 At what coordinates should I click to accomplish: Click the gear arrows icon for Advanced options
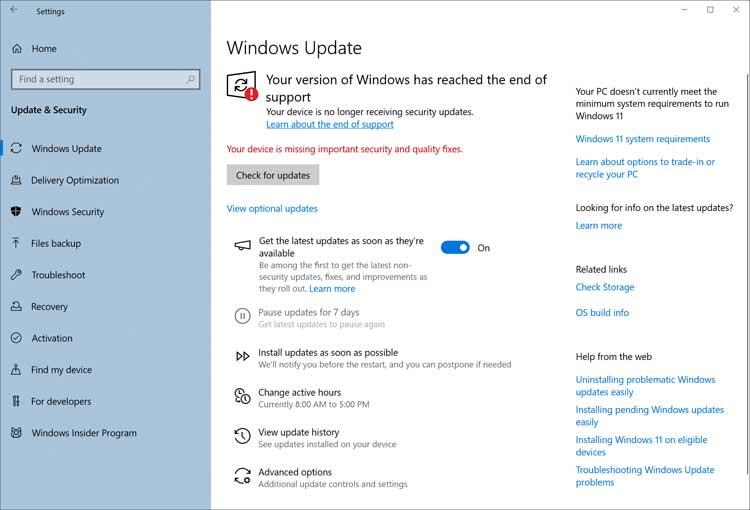point(243,476)
